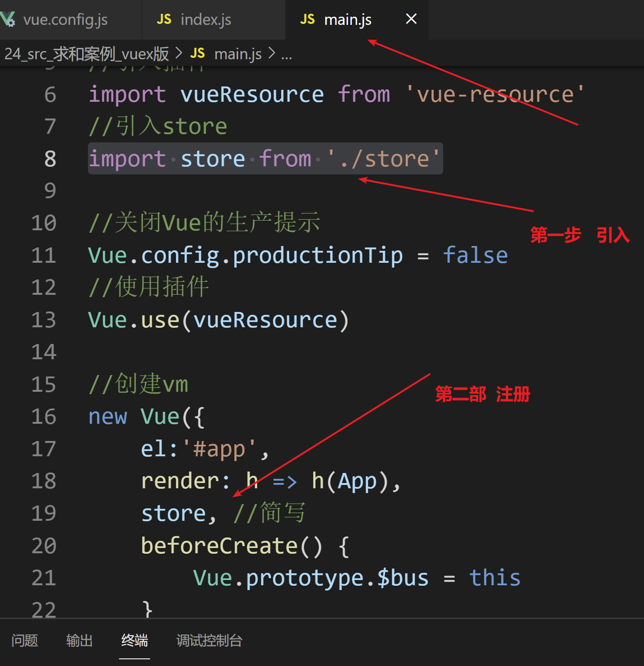Image resolution: width=644 pixels, height=666 pixels.
Task: Click 'Vue.use(vueResource)' on line 13
Action: (218, 320)
